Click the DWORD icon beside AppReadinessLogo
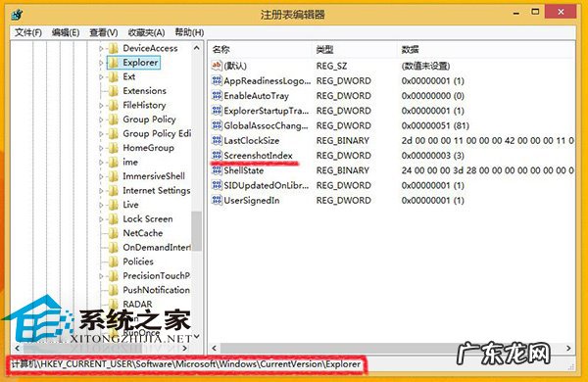Viewport: 588px width, 382px height. click(x=217, y=80)
